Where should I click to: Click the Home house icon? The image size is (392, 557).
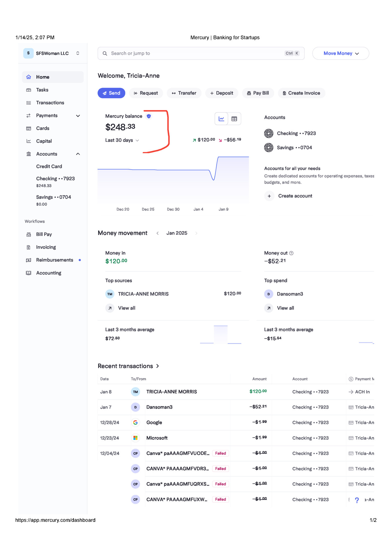coord(29,77)
